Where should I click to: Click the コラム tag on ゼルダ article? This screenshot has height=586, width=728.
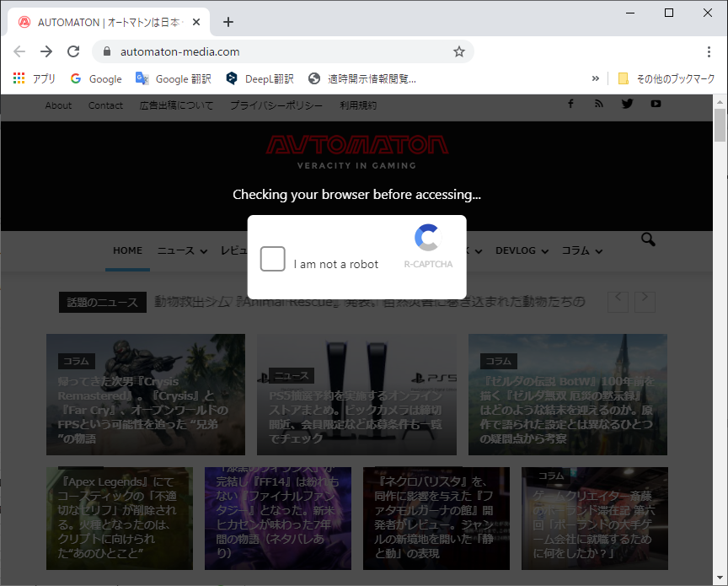coord(499,361)
